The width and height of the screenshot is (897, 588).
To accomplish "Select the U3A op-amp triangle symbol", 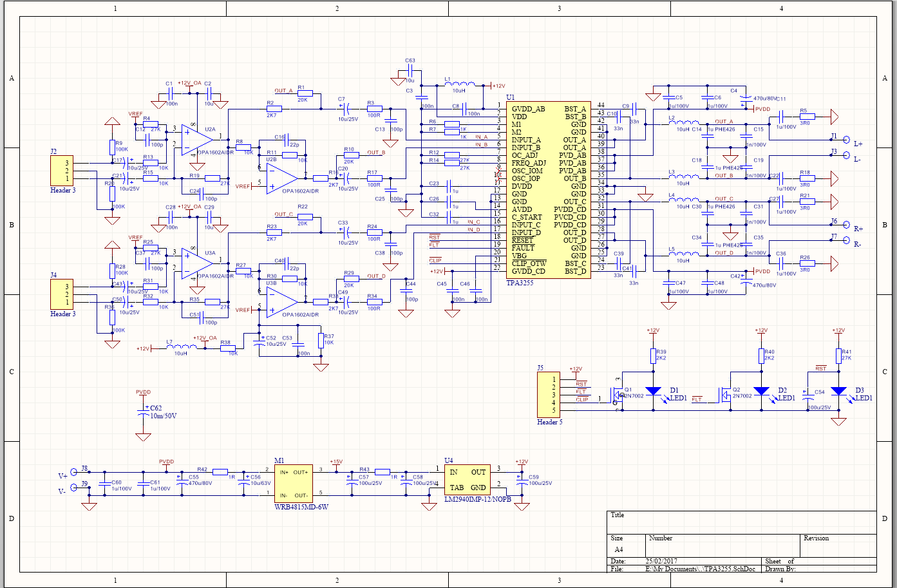I will tap(197, 263).
